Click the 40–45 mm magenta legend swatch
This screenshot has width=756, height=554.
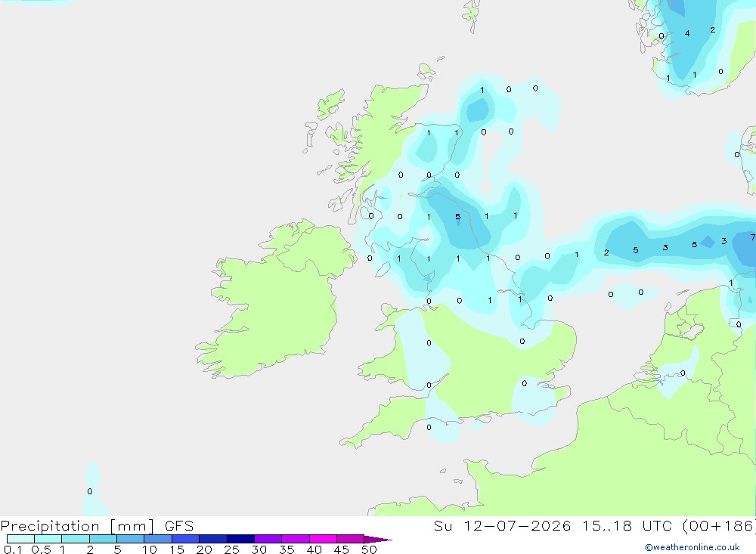click(323, 539)
